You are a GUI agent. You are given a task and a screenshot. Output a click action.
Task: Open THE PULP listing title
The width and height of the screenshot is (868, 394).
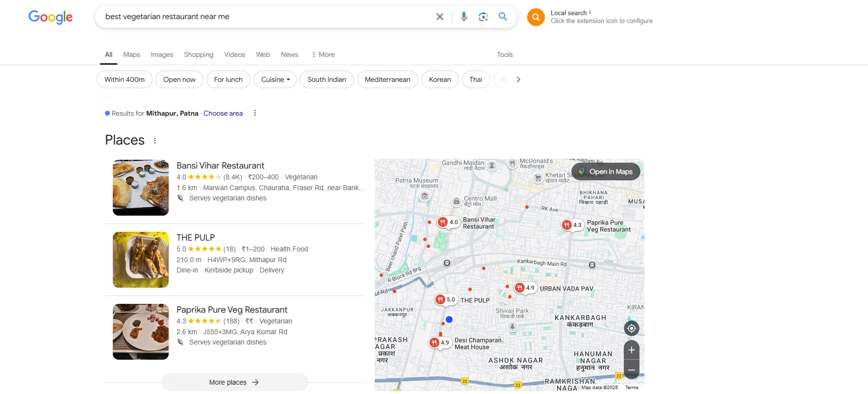(196, 238)
